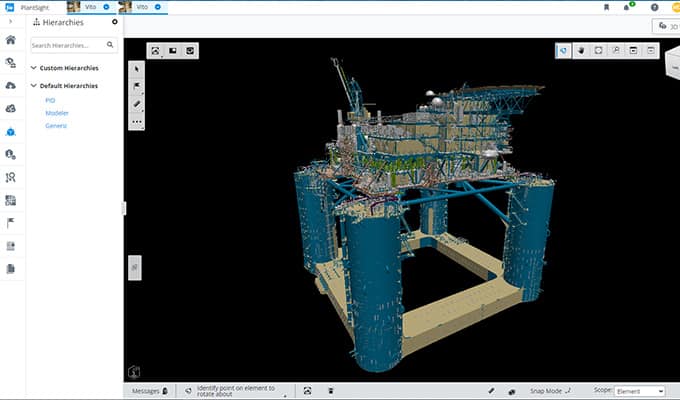Open the Modeler hierarchy link
680x400 pixels.
(x=57, y=113)
